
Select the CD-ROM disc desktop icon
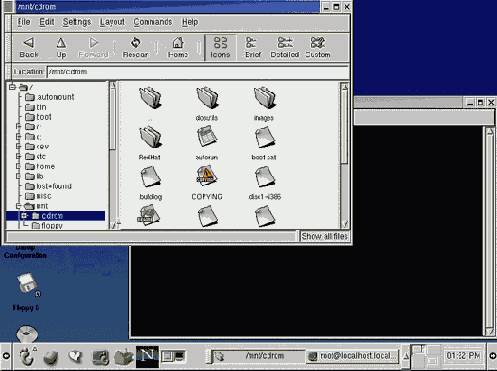pyautogui.click(x=27, y=334)
